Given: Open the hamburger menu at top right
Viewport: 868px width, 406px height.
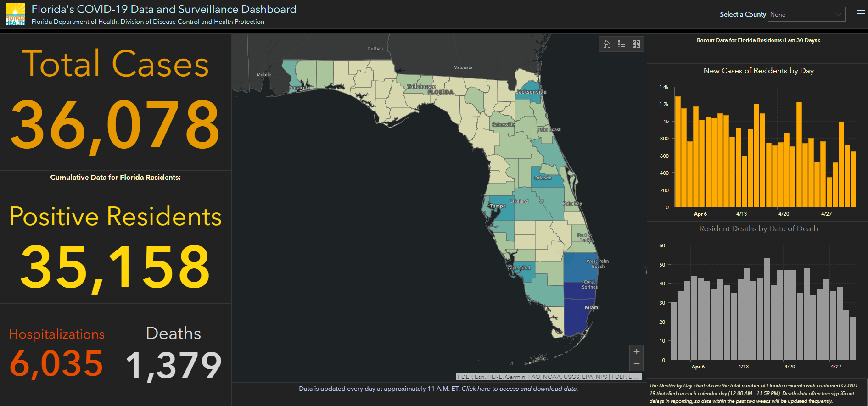Looking at the screenshot, I should [x=861, y=14].
